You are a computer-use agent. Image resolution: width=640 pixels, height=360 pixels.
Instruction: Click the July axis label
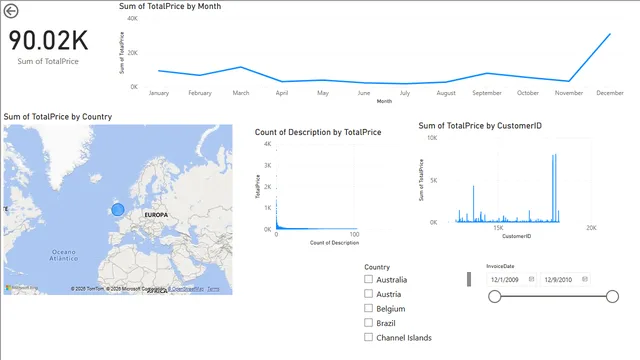[404, 93]
